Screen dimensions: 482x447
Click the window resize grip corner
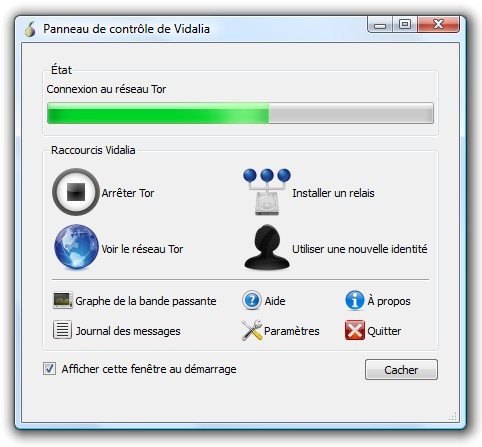pos(452,416)
